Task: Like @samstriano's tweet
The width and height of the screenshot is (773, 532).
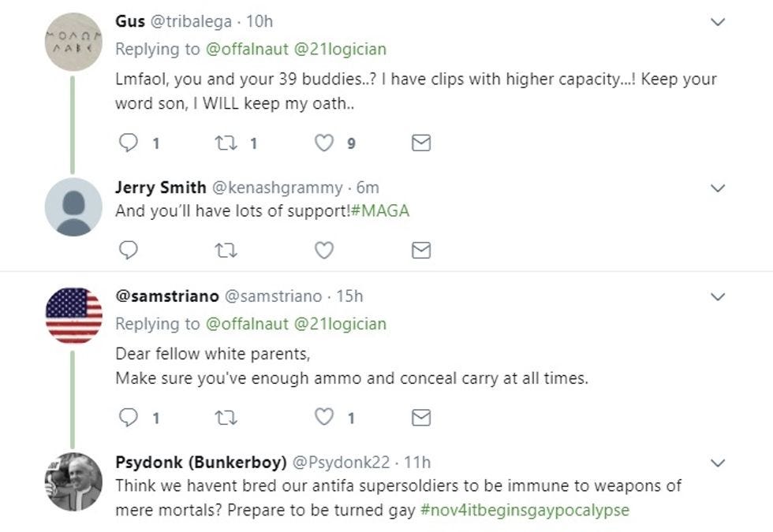Action: coord(323,418)
